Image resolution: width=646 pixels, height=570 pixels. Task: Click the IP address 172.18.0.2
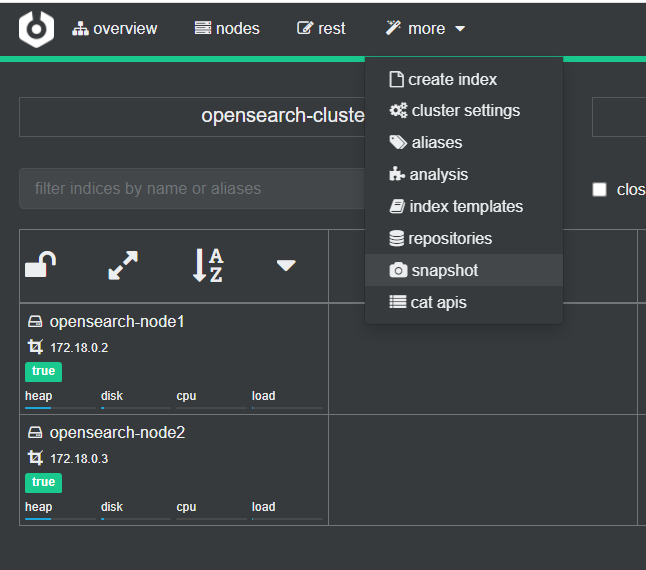79,348
